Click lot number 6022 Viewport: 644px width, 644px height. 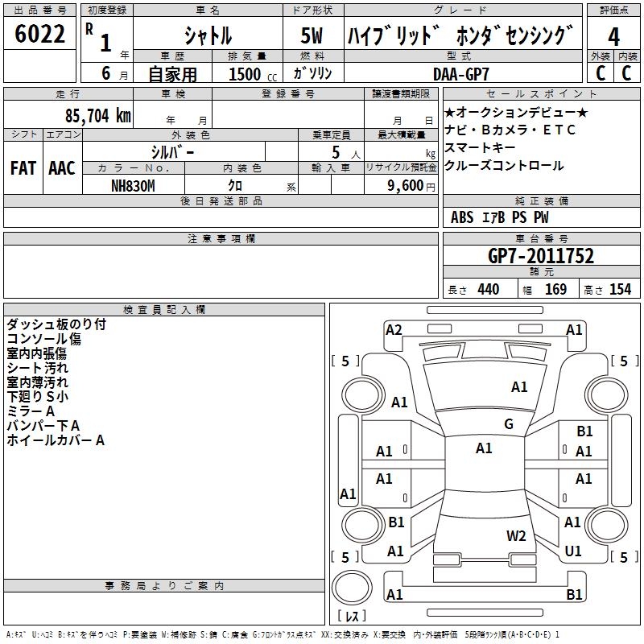click(39, 33)
